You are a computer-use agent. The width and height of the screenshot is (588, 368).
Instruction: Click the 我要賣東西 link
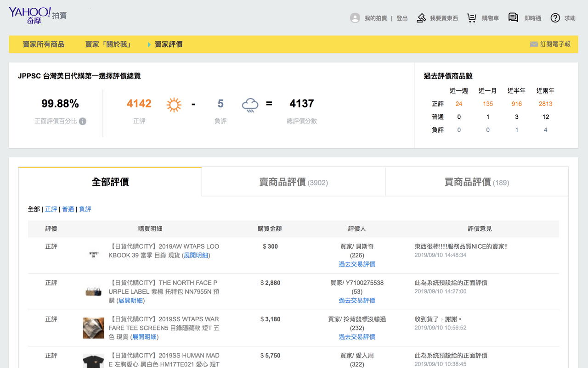pos(444,18)
